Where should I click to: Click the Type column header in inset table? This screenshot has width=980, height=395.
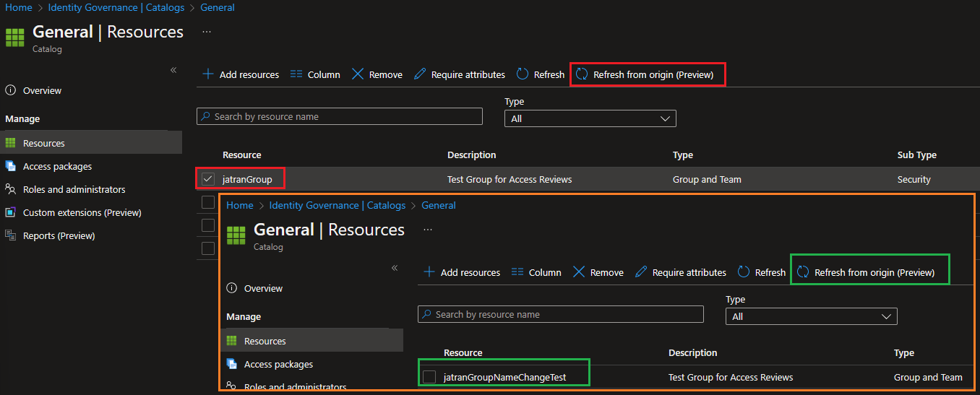point(904,353)
